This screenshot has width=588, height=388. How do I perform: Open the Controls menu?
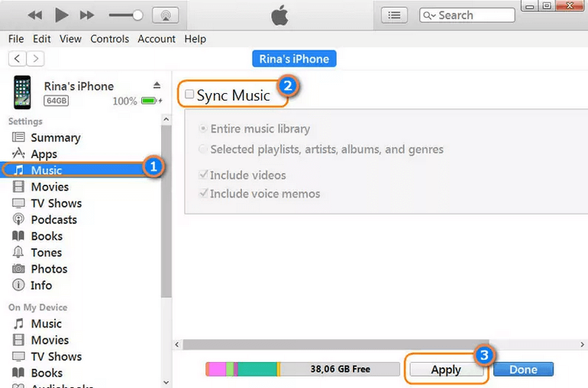point(109,39)
